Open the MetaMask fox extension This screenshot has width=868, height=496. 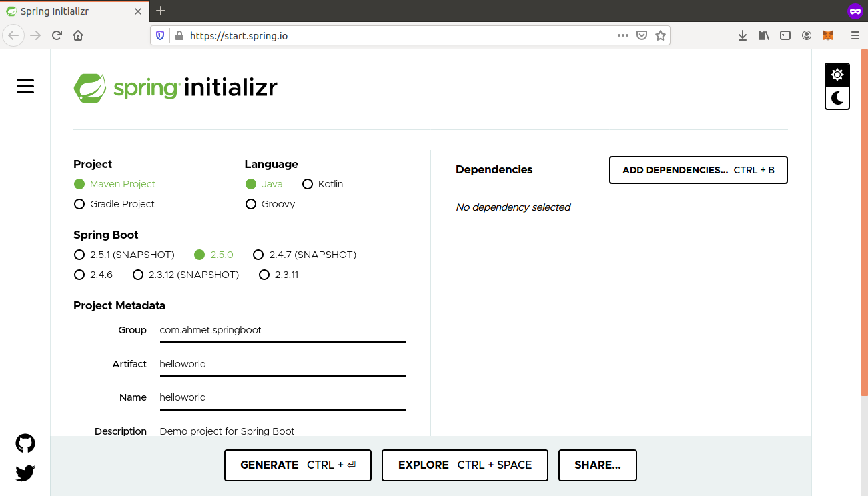[x=828, y=35]
